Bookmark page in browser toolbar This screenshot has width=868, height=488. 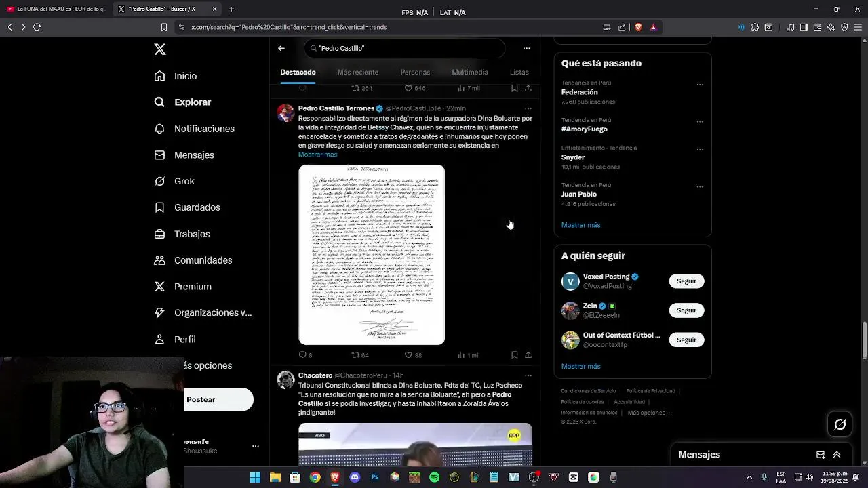(163, 27)
